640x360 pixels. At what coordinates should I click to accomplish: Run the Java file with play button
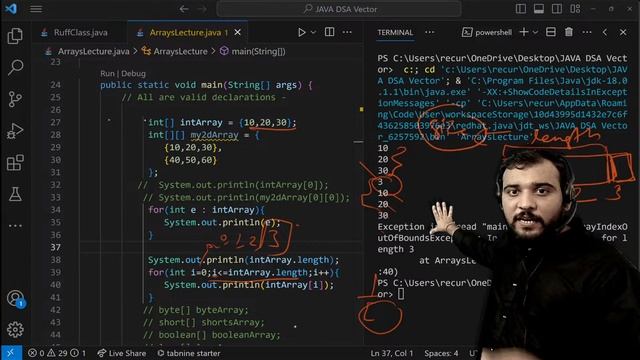(301, 32)
